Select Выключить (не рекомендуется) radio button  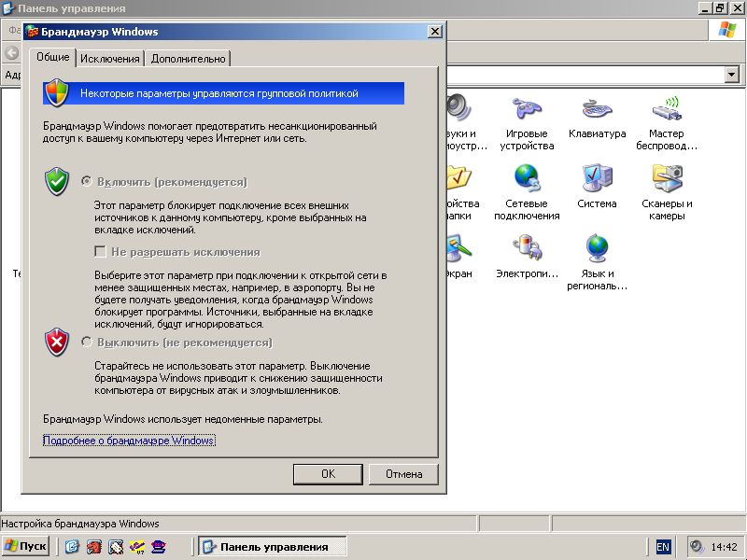click(x=86, y=342)
